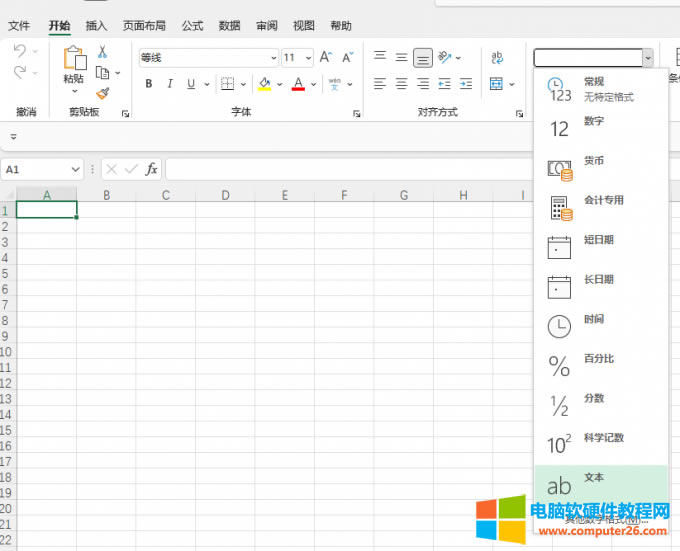The height and width of the screenshot is (551, 680).
Task: Click the Undo arrow icon
Action: click(x=20, y=52)
